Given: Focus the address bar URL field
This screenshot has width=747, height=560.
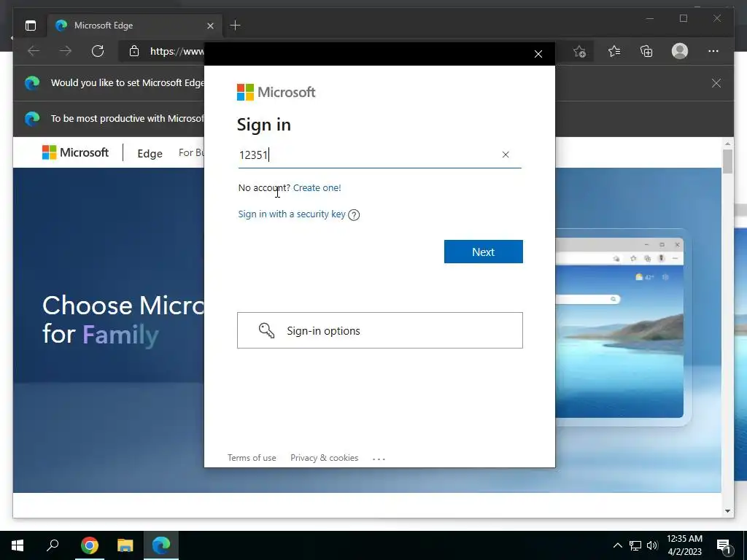Looking at the screenshot, I should (x=177, y=51).
